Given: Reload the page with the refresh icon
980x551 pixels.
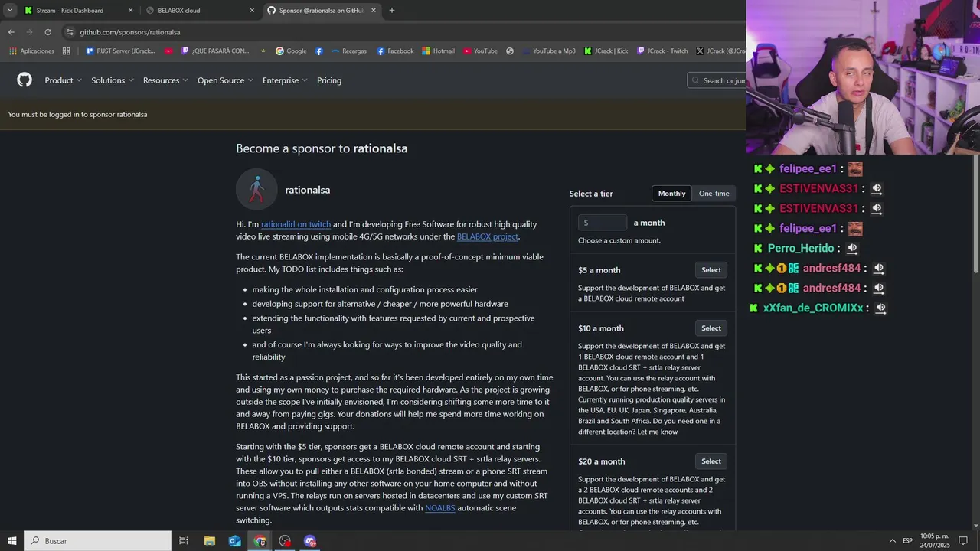Looking at the screenshot, I should (47, 32).
